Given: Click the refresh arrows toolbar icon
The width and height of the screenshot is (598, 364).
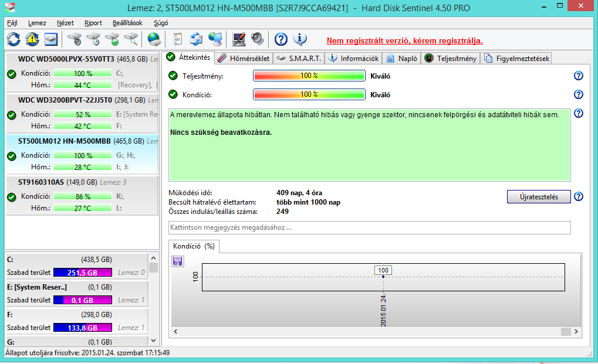Looking at the screenshot, I should tap(13, 39).
